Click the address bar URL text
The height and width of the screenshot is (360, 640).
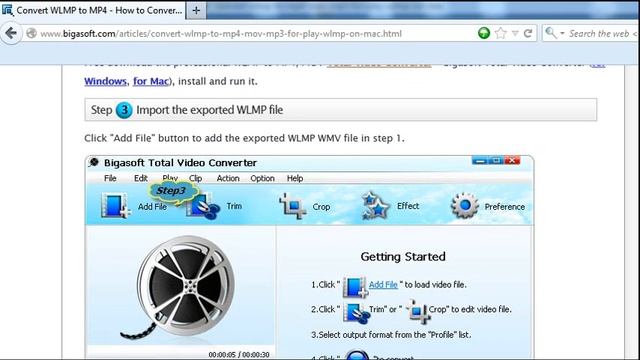tap(221, 33)
